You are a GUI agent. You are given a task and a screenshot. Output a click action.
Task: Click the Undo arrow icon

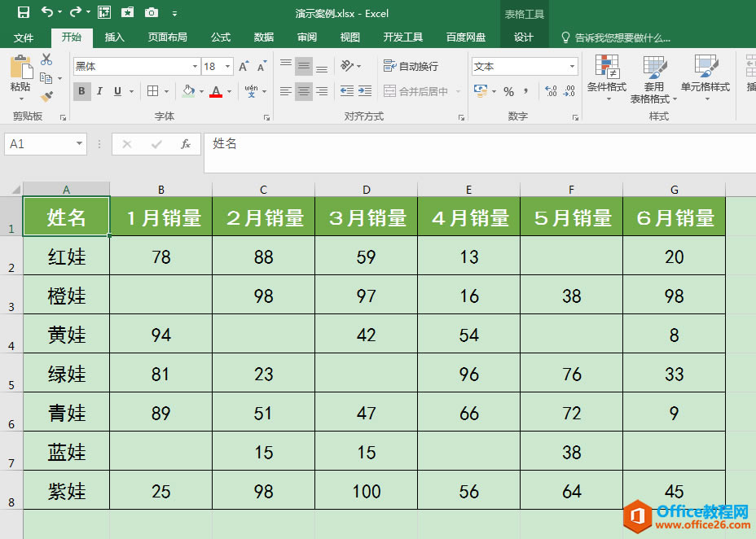point(47,12)
